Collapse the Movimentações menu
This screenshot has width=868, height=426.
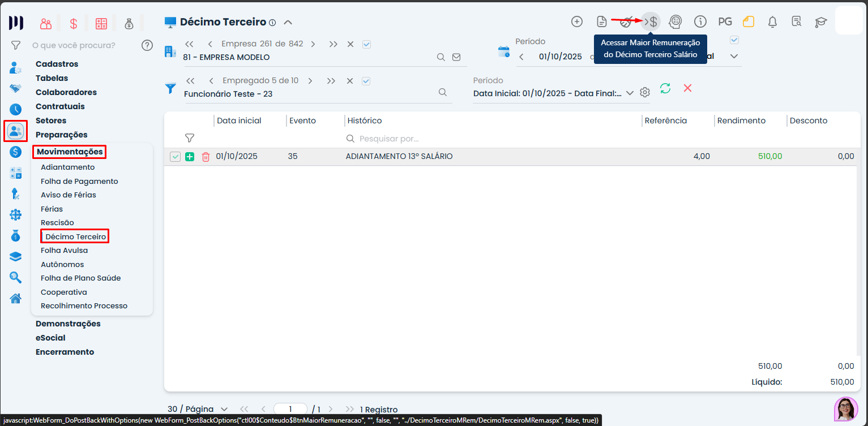tap(70, 152)
